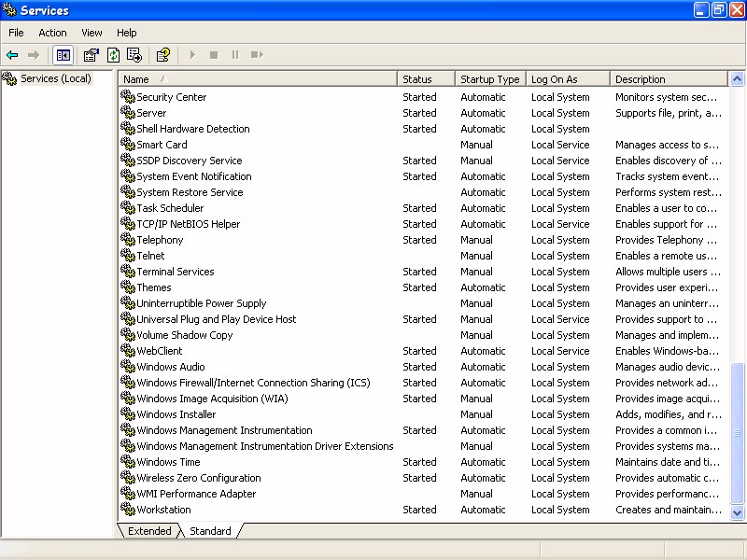
Task: Open the File menu
Action: 16,33
